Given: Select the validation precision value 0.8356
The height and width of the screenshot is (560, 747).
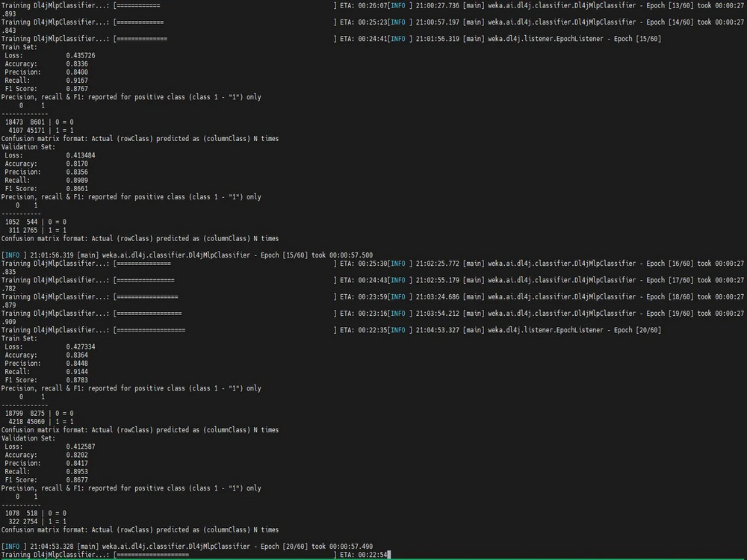Looking at the screenshot, I should [x=77, y=172].
